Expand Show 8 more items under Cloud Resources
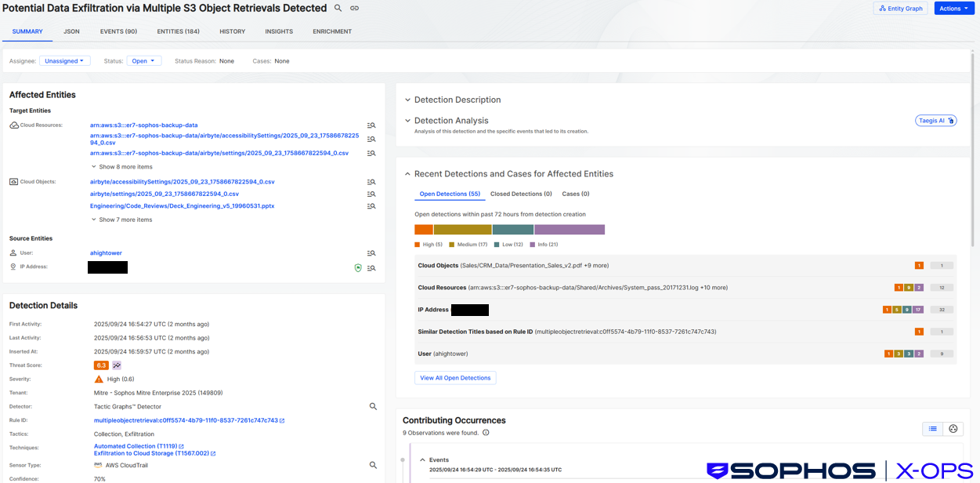 click(125, 166)
